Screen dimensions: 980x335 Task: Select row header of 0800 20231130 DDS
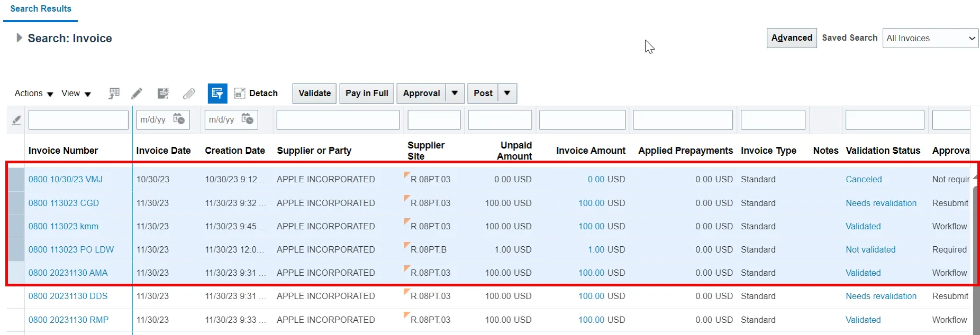16,296
